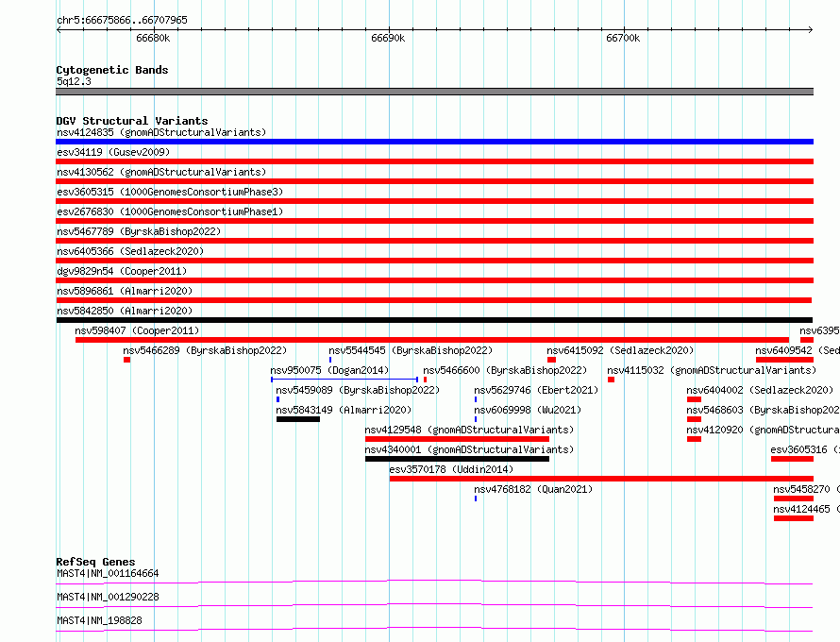Viewport: 840px width, 642px height.
Task: Click esv3605315 1000GenomesConsortiumPhase3 label
Action: click(x=170, y=192)
